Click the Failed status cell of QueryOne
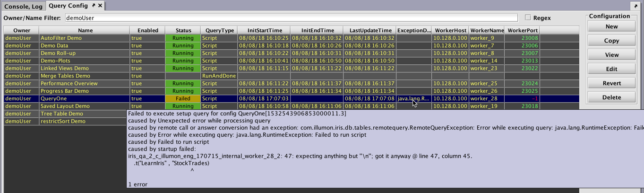644x193 pixels. pyautogui.click(x=182, y=98)
